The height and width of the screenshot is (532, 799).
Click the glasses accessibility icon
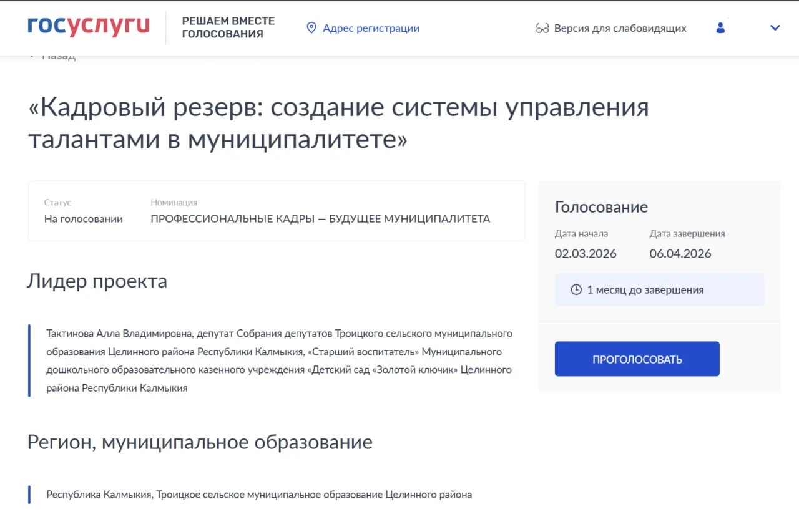pyautogui.click(x=542, y=29)
